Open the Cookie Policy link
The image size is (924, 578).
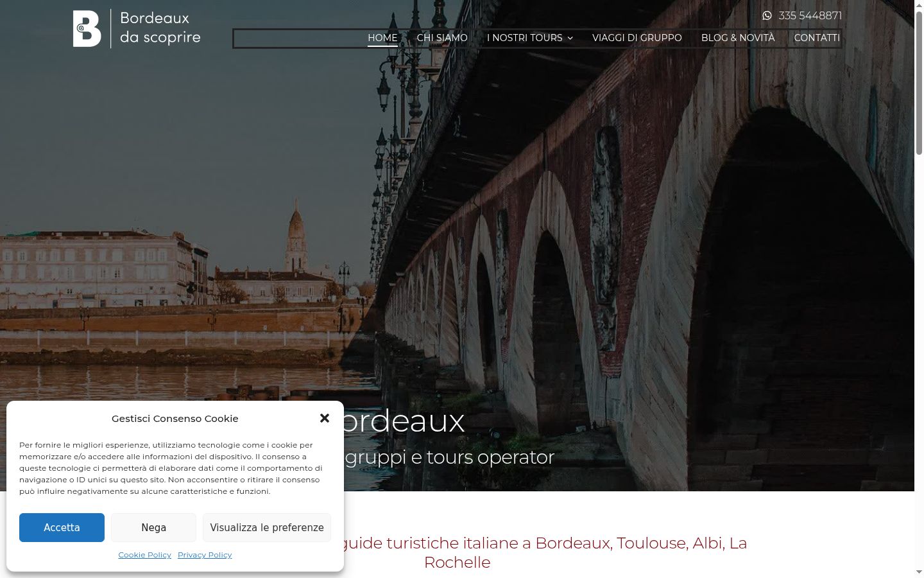[144, 555]
